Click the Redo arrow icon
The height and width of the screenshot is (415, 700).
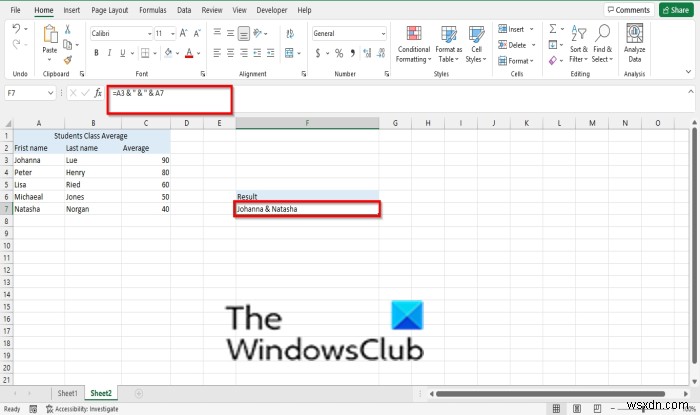coord(17,44)
